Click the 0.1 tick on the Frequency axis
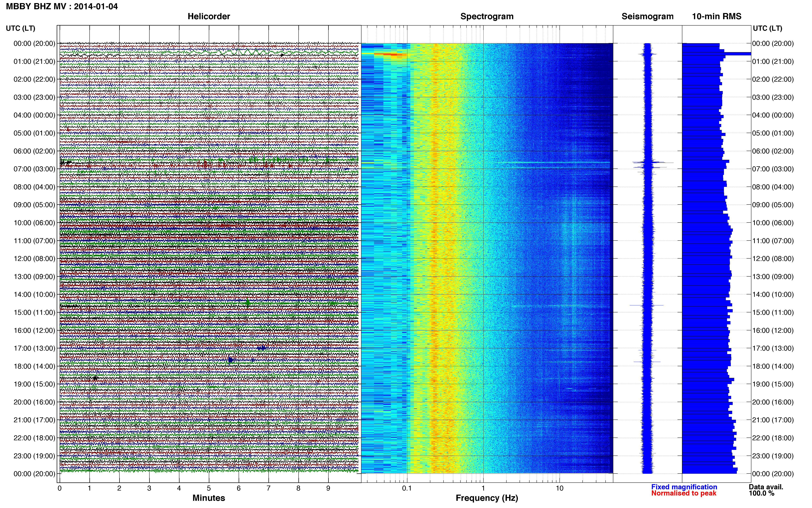This screenshot has width=812, height=508. (407, 488)
